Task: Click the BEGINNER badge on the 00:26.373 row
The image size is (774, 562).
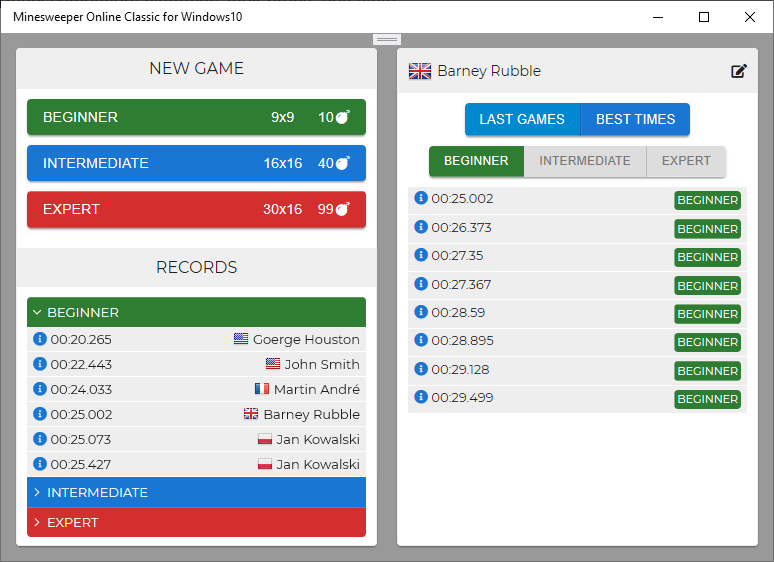Action: (x=707, y=229)
